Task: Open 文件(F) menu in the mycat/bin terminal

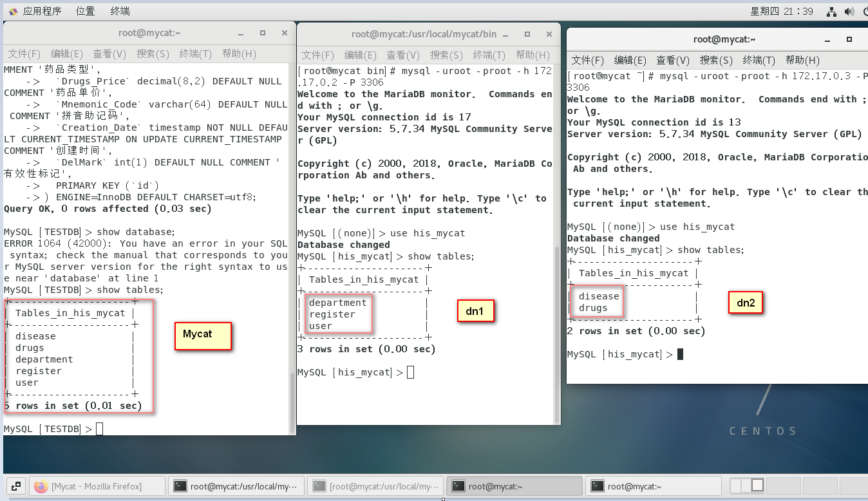Action: 318,55
